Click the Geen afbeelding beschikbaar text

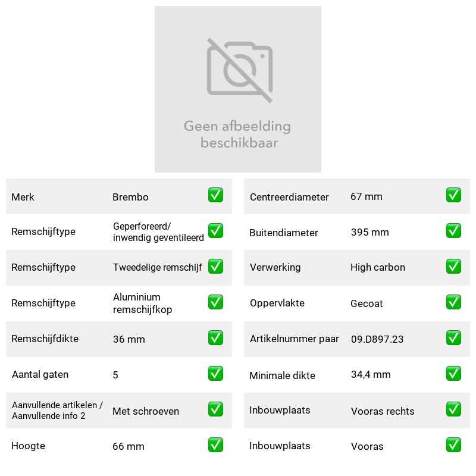(237, 134)
